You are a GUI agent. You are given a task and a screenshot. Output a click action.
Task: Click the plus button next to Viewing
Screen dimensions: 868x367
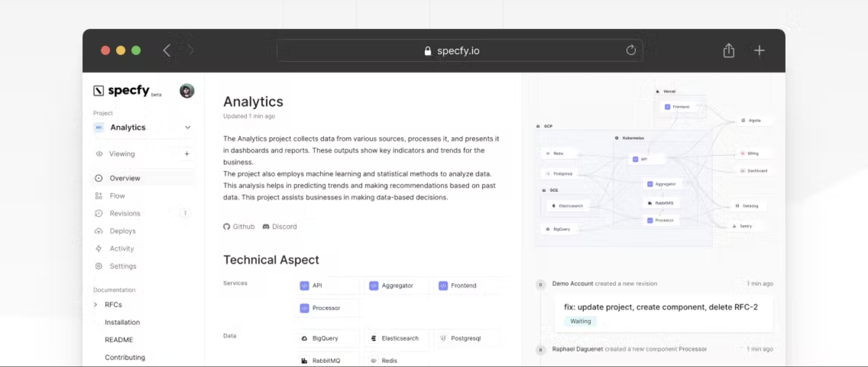click(187, 154)
